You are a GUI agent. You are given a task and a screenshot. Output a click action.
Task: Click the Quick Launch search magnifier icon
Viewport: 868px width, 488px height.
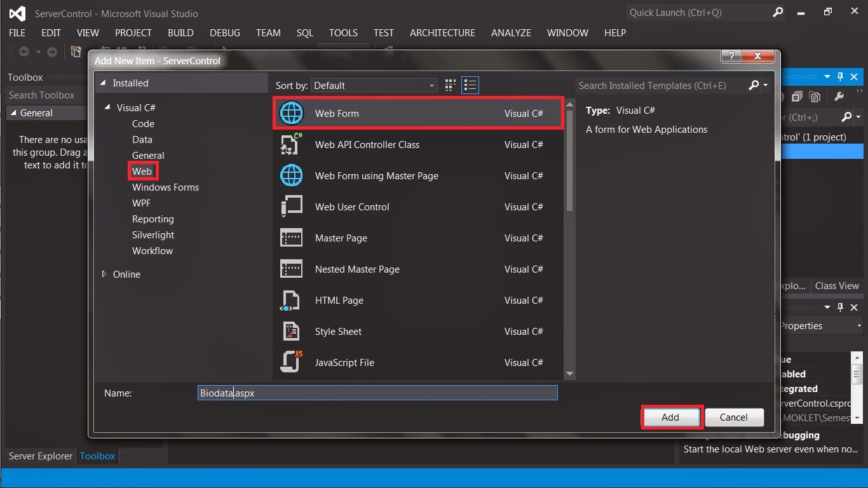tap(778, 12)
